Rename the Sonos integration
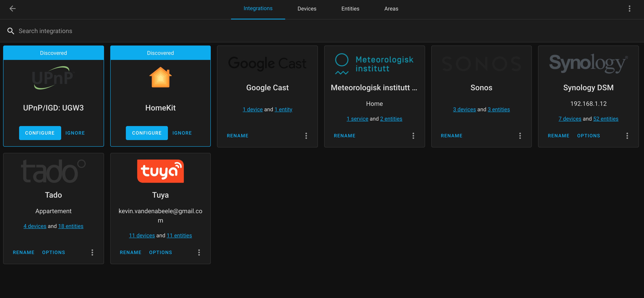Viewport: 644px width, 298px height. pos(452,136)
